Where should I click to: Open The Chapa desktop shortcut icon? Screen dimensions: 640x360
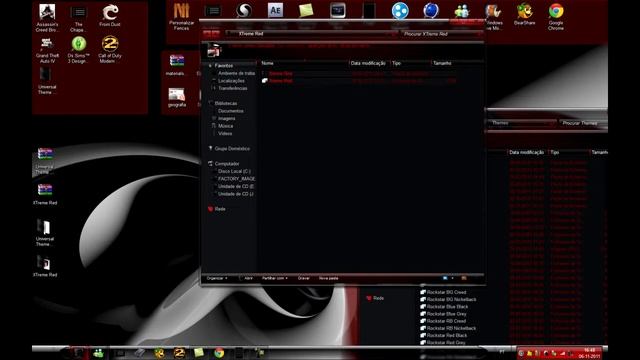(78, 18)
